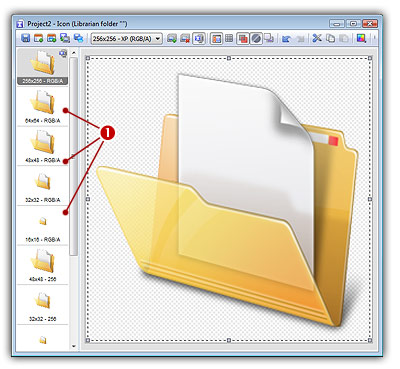Select the 48x48 - 256 format thumbnail
Image resolution: width=400 pixels, height=369 pixels.
42,266
